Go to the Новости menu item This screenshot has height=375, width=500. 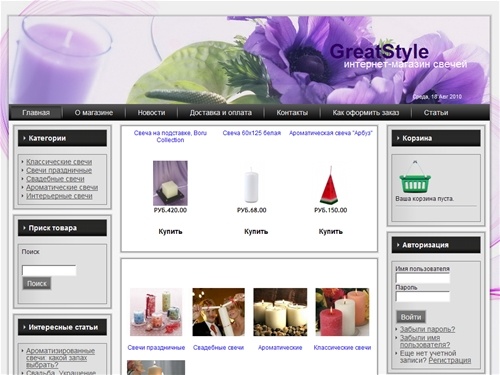click(151, 113)
